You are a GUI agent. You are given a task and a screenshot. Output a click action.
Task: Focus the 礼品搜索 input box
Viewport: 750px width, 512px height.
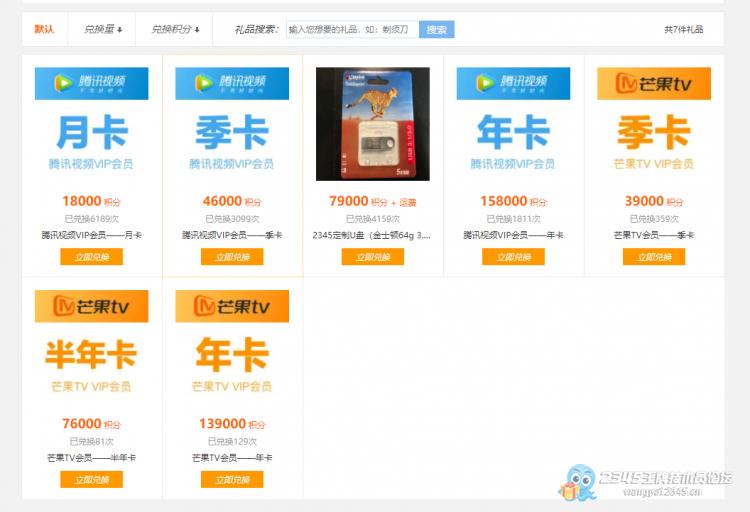click(353, 29)
